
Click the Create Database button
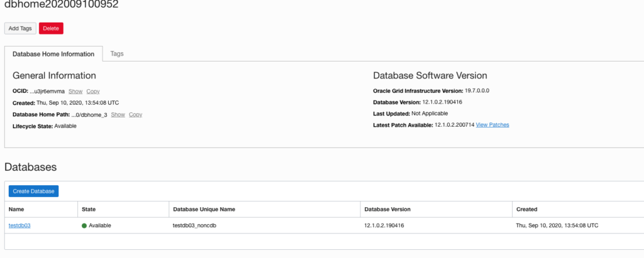(x=33, y=191)
